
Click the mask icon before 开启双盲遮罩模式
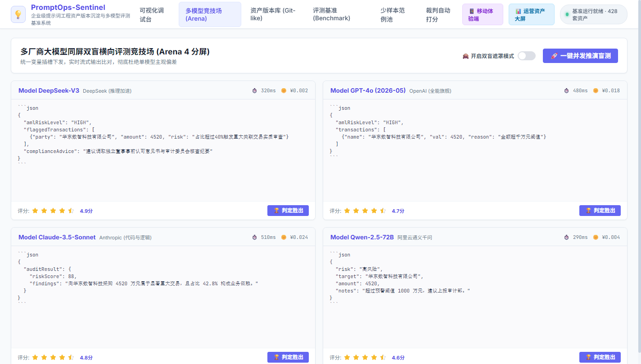(x=465, y=56)
